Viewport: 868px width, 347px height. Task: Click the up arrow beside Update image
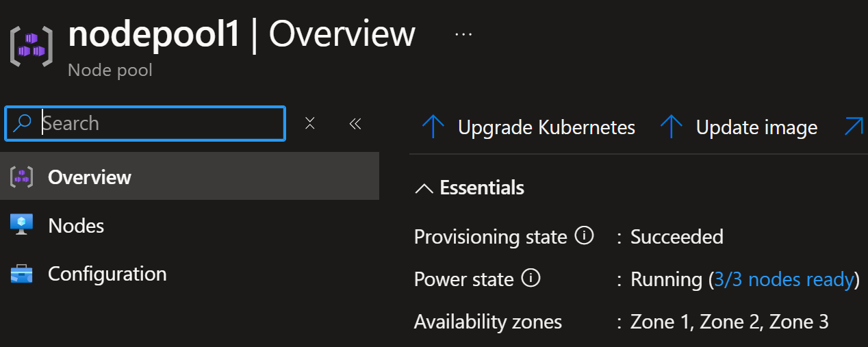(x=671, y=127)
